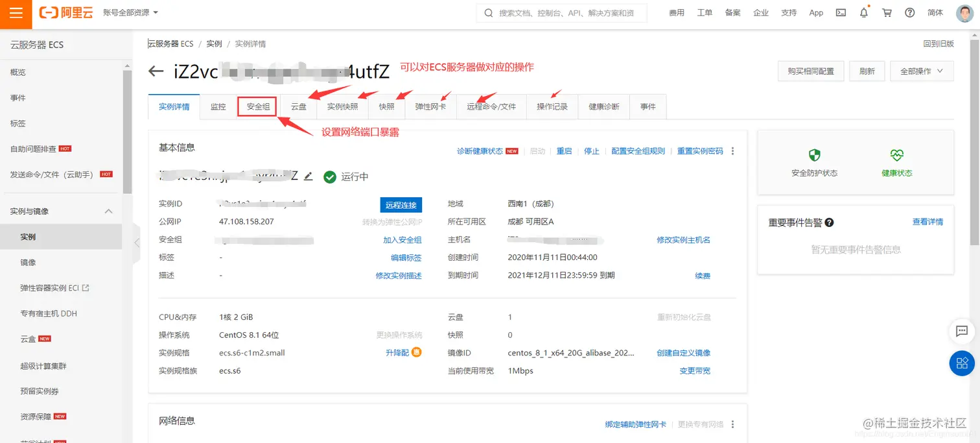Image resolution: width=980 pixels, height=443 pixels.
Task: Open the 健康诊断 tab
Action: click(x=603, y=107)
